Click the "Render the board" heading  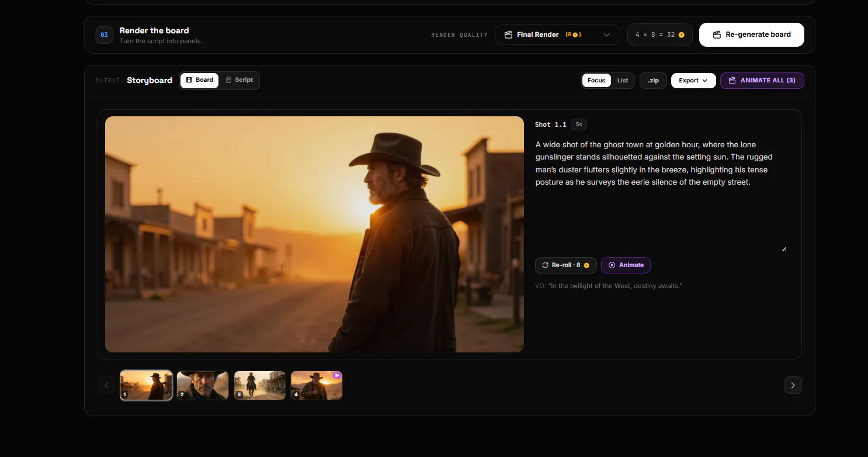[154, 30]
